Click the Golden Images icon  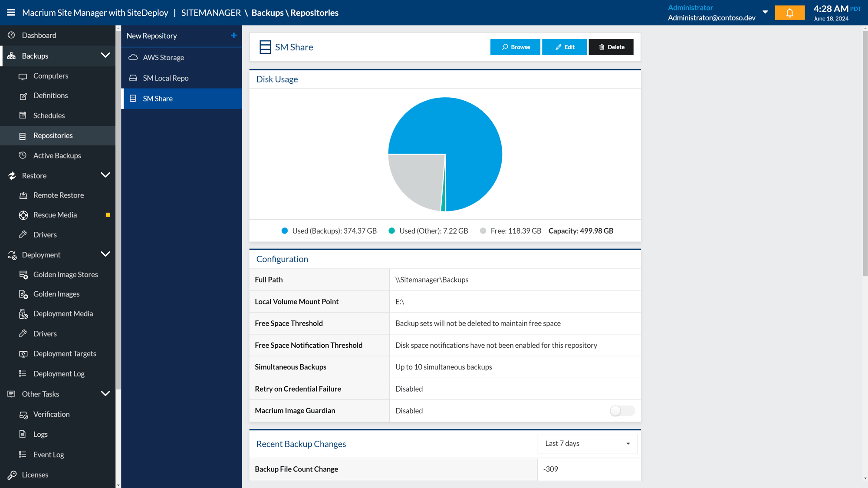click(x=23, y=294)
